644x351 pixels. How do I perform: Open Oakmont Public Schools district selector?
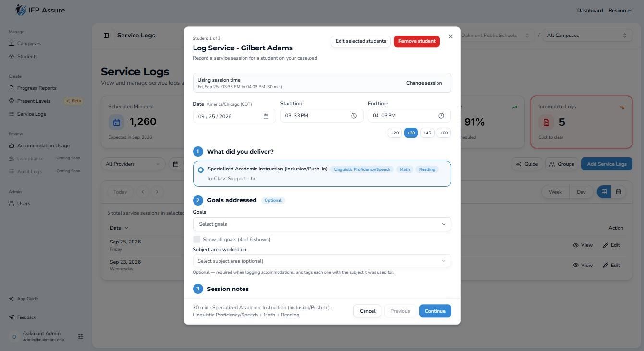coord(497,36)
